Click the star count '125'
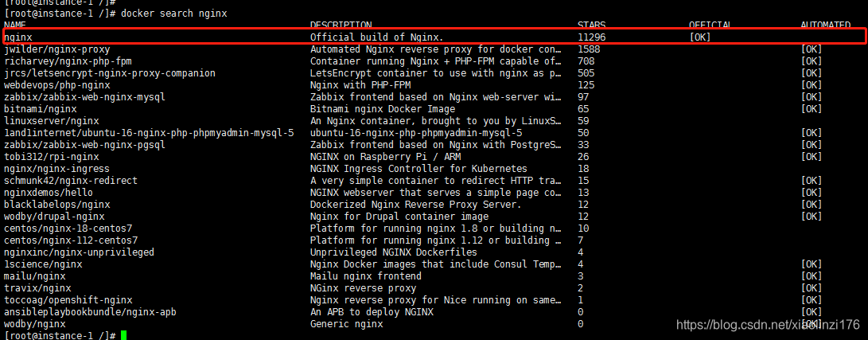This screenshot has height=340, width=868. (586, 85)
